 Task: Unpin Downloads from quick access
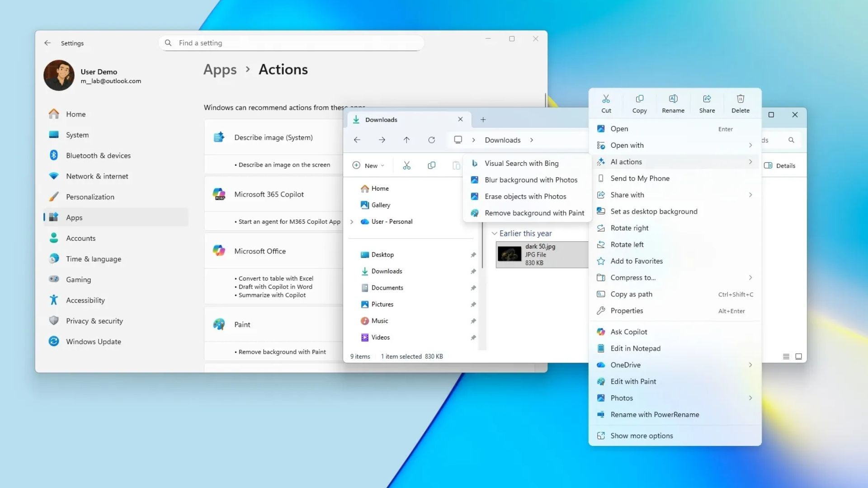click(x=473, y=271)
